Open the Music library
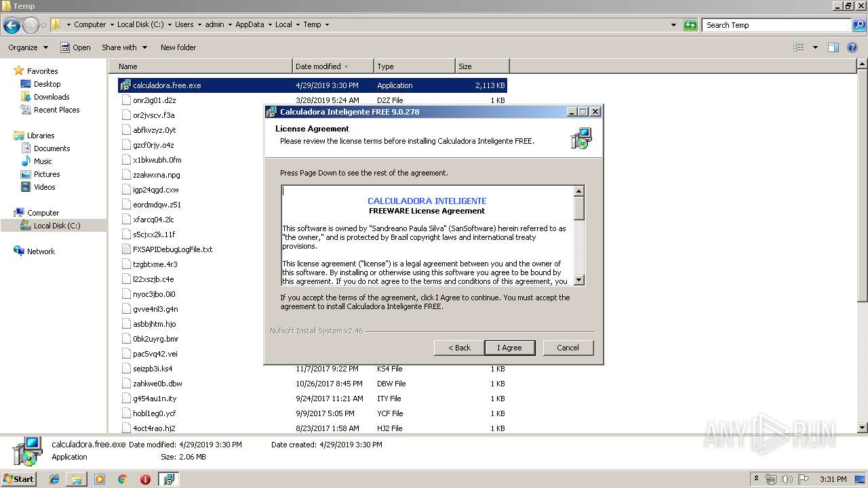 (x=43, y=161)
